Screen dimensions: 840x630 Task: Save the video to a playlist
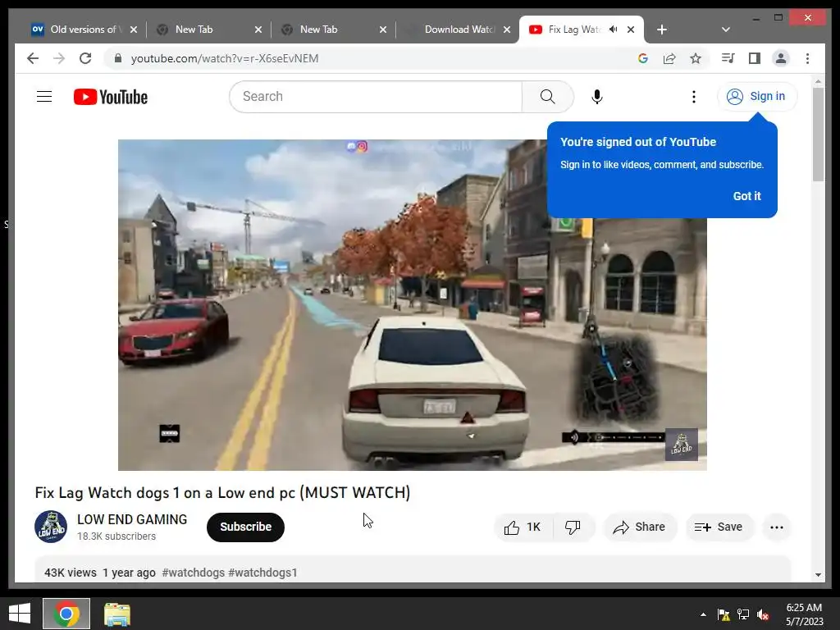point(719,527)
